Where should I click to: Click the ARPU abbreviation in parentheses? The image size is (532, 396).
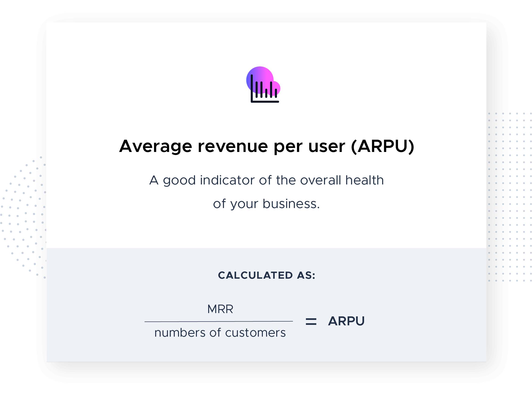pyautogui.click(x=382, y=146)
